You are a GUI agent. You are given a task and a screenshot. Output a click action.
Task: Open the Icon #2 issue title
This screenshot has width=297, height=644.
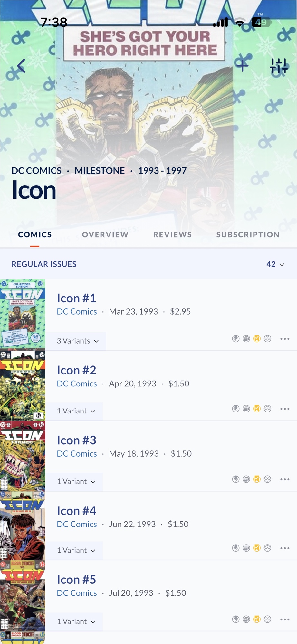77,370
